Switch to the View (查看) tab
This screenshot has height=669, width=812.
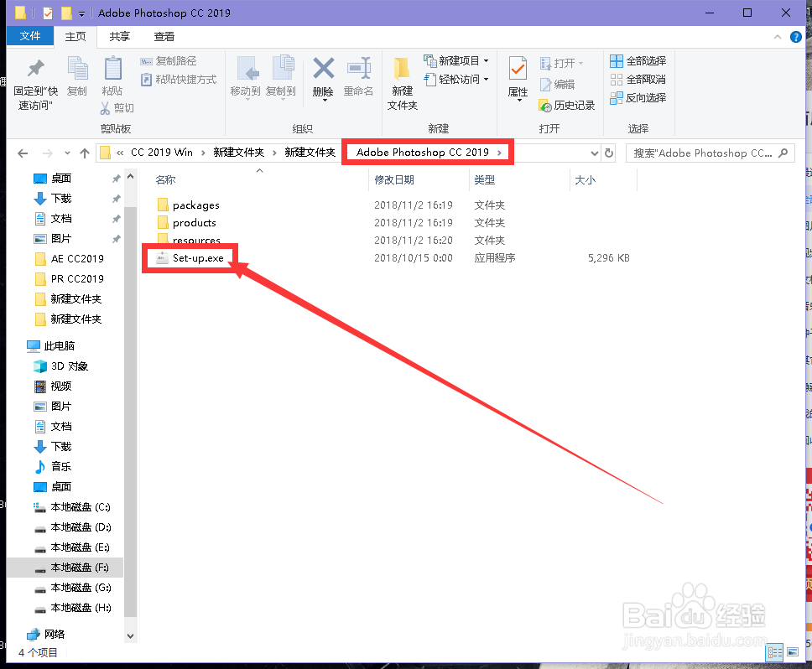[x=164, y=36]
